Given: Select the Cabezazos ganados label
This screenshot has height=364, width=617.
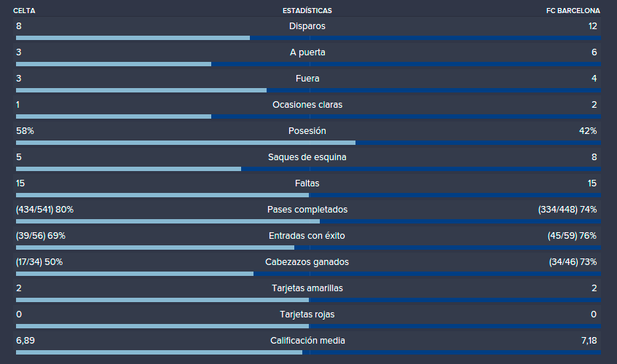Looking at the screenshot, I should (307, 262).
